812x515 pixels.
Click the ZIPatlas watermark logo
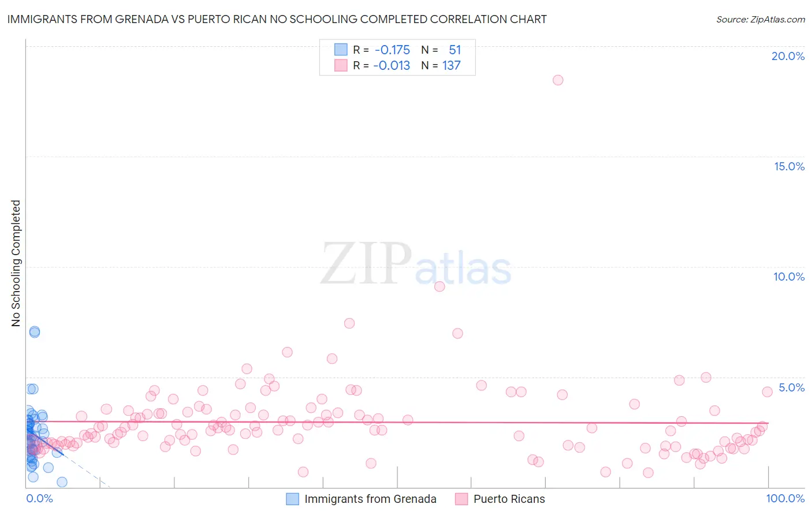tap(416, 264)
